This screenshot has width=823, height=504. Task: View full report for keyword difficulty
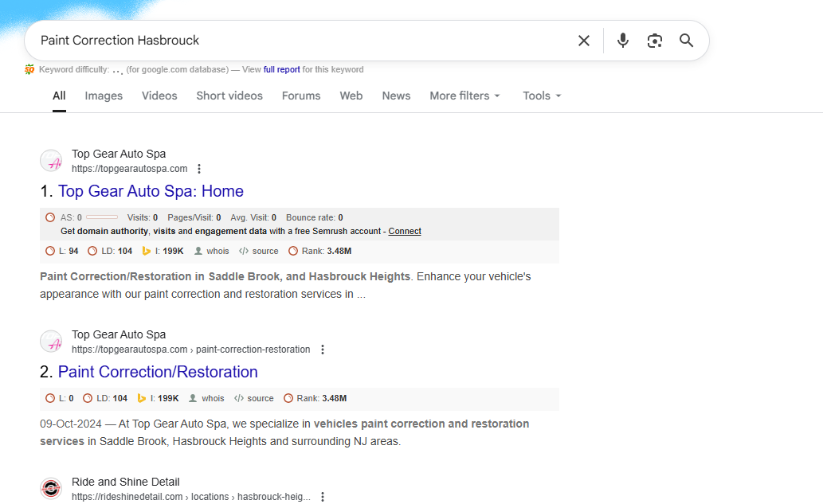tap(282, 70)
